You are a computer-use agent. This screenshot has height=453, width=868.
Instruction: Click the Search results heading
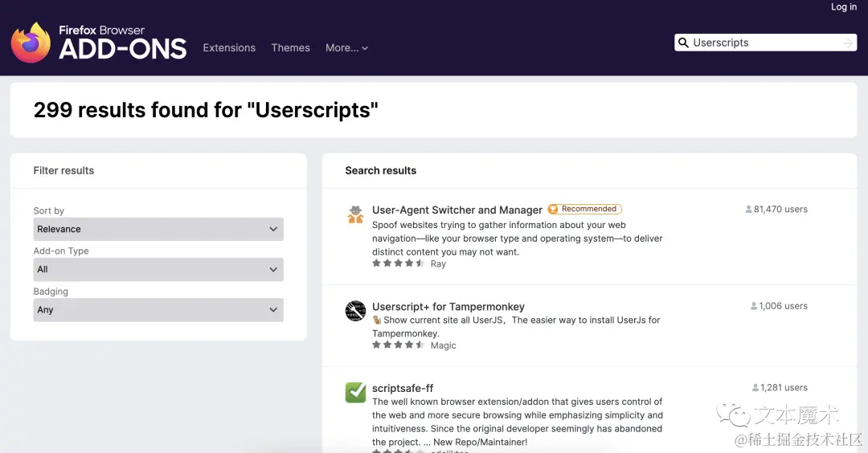pos(381,171)
